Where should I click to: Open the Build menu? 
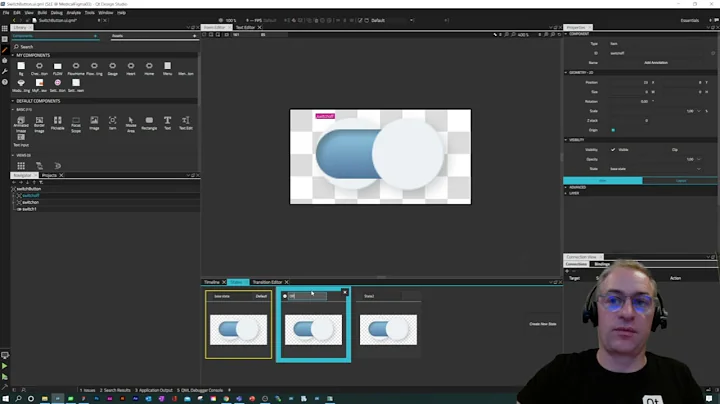pos(42,13)
